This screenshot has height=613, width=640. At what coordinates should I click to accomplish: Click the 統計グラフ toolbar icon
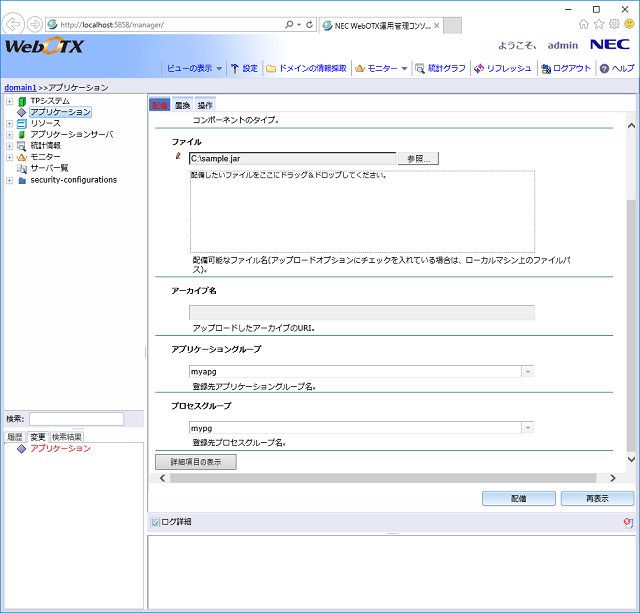pos(420,68)
